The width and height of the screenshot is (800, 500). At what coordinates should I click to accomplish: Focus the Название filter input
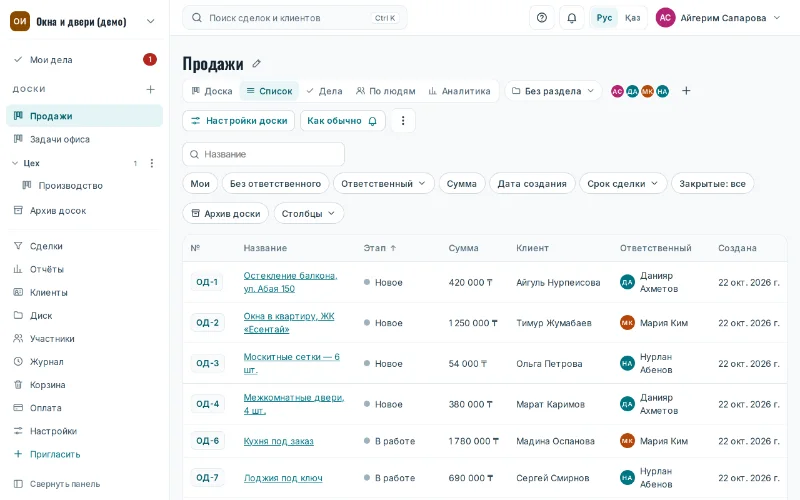pos(263,154)
